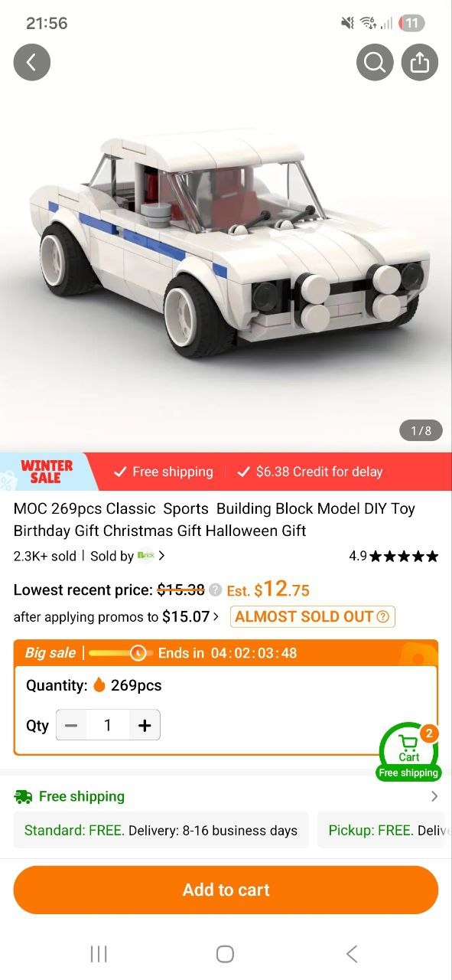Screen dimensions: 452x980
Task: Expand promos details arrow after $15.07
Action: click(216, 616)
